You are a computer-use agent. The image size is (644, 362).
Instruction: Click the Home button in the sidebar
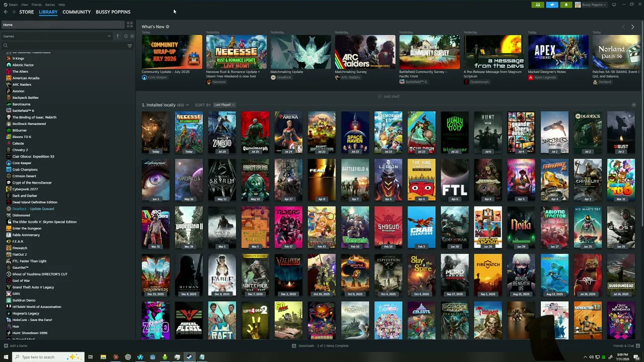click(x=62, y=25)
